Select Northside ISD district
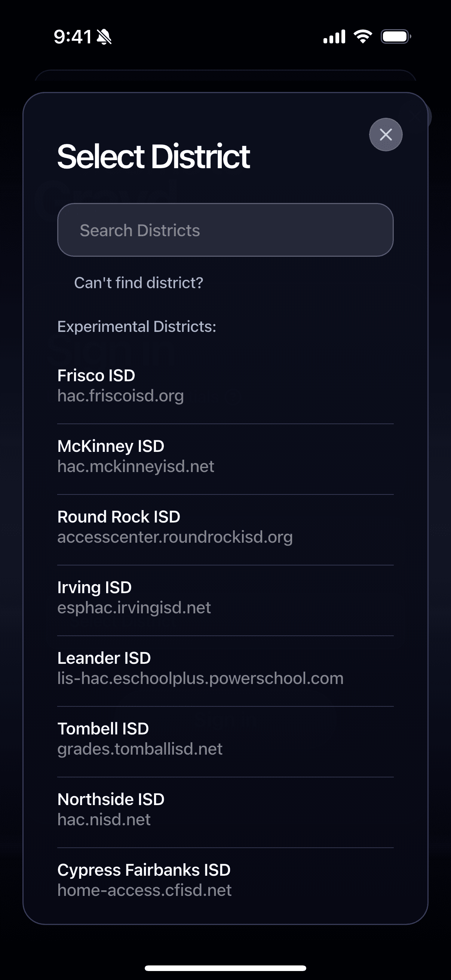This screenshot has height=980, width=451. pos(225,809)
